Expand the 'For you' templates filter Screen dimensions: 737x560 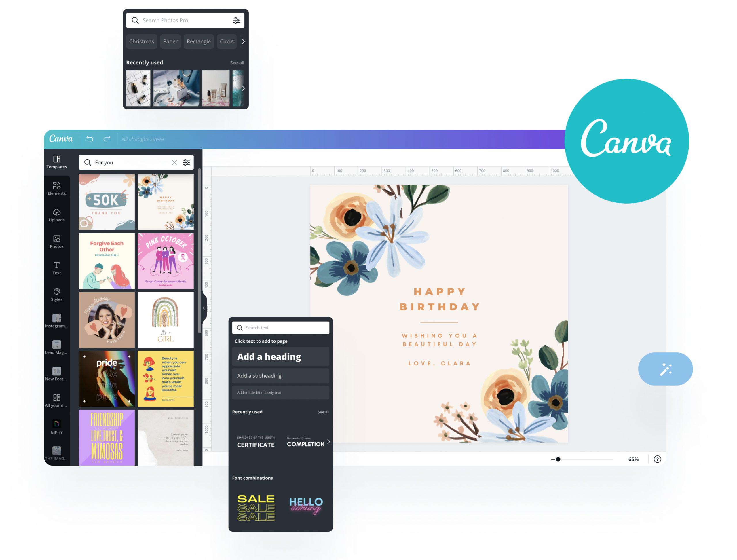(187, 162)
